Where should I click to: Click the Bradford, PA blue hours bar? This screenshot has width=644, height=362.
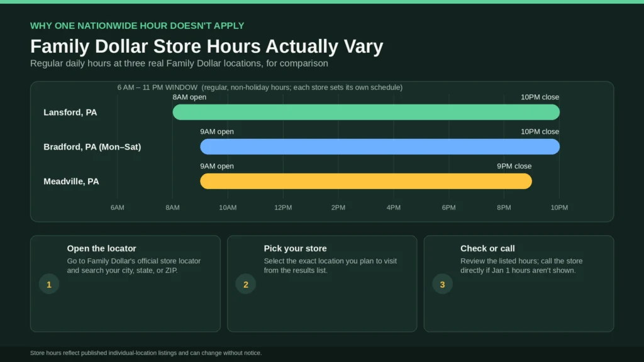pyautogui.click(x=380, y=146)
